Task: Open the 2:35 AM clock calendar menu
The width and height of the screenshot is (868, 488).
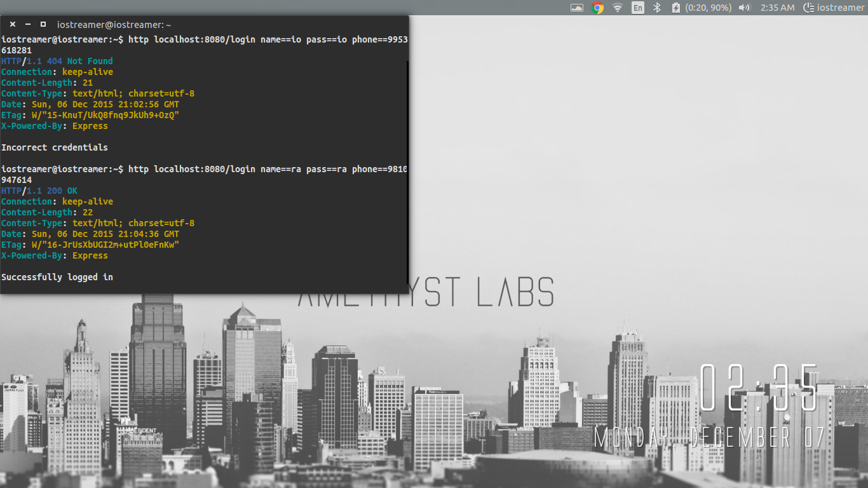Action: (778, 8)
